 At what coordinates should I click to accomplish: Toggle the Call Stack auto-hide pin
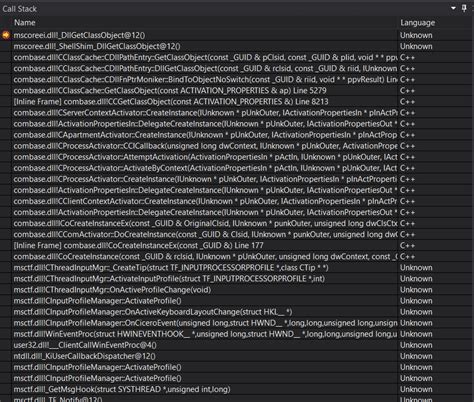click(464, 8)
